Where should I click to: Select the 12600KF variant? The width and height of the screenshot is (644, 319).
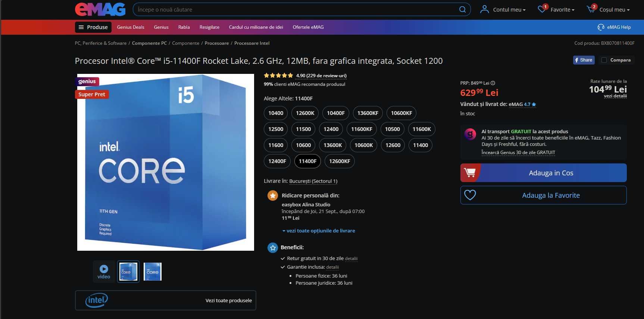[340, 161]
